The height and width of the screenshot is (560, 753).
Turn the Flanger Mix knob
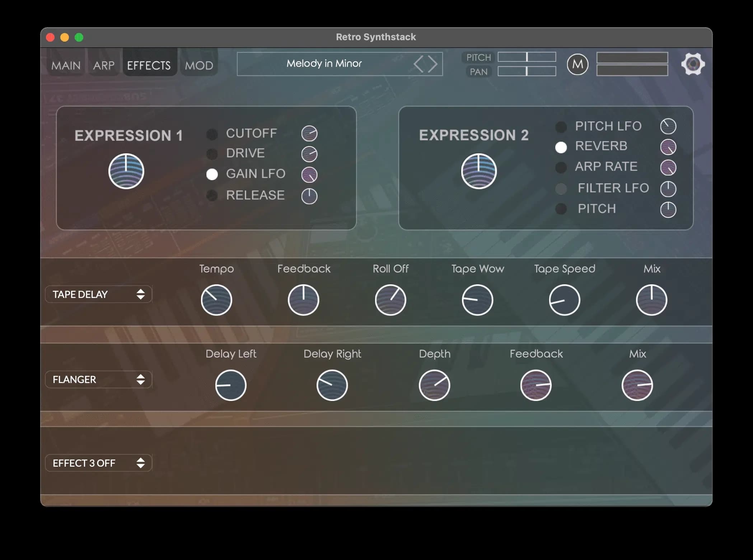(638, 385)
